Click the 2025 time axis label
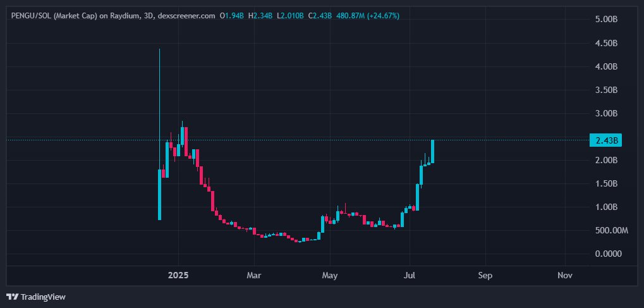644x308 pixels. (x=178, y=275)
